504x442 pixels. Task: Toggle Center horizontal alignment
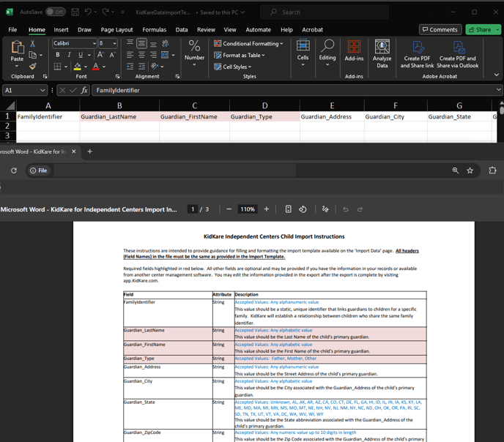click(x=142, y=55)
